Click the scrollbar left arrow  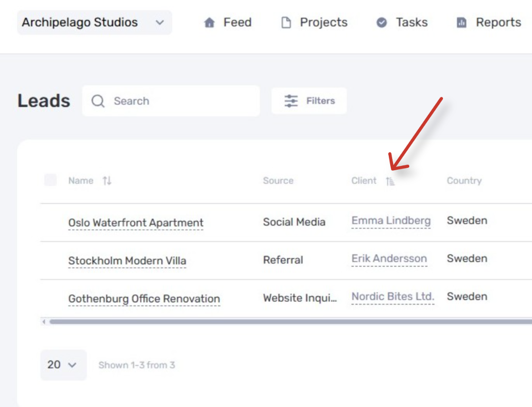coord(44,321)
